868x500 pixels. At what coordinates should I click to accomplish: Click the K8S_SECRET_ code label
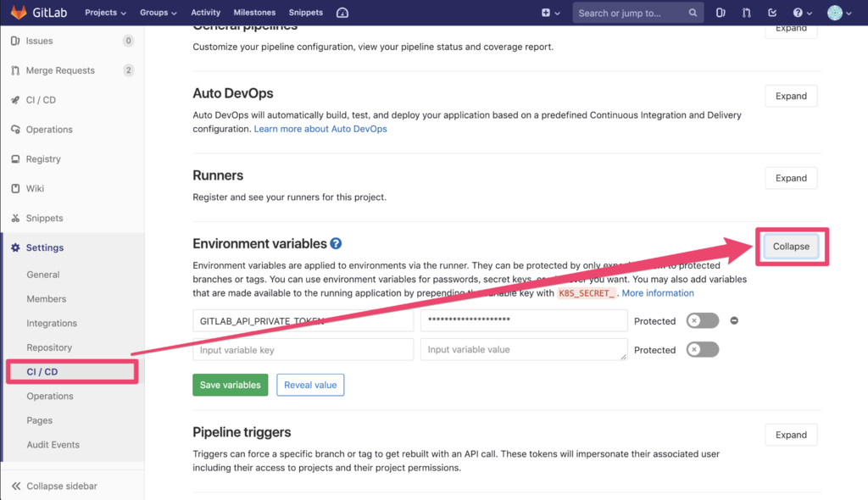[x=587, y=293]
